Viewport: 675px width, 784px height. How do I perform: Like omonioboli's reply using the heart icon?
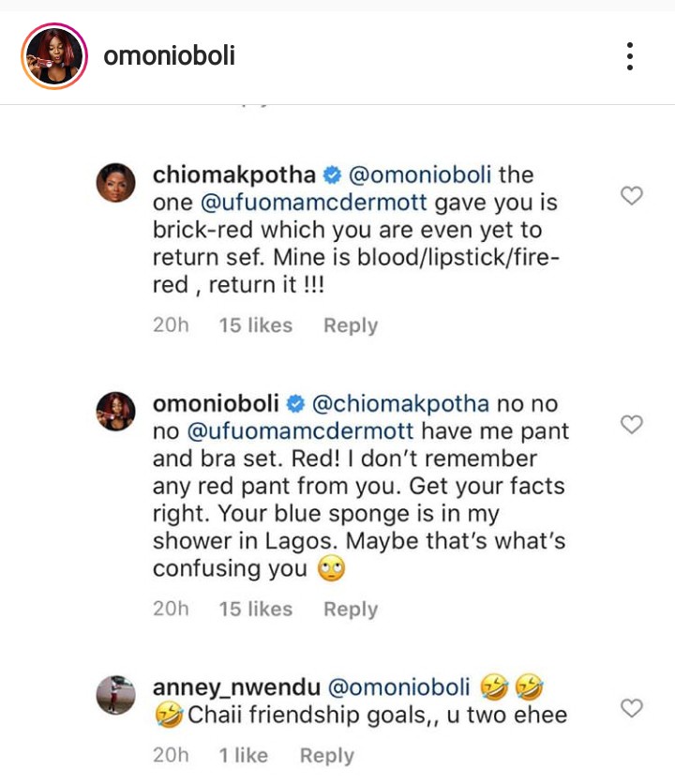point(633,425)
